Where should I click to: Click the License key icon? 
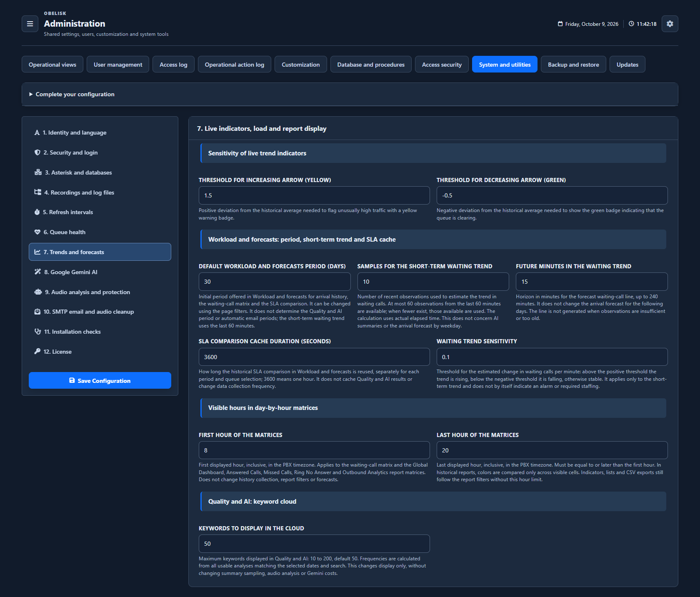[37, 352]
